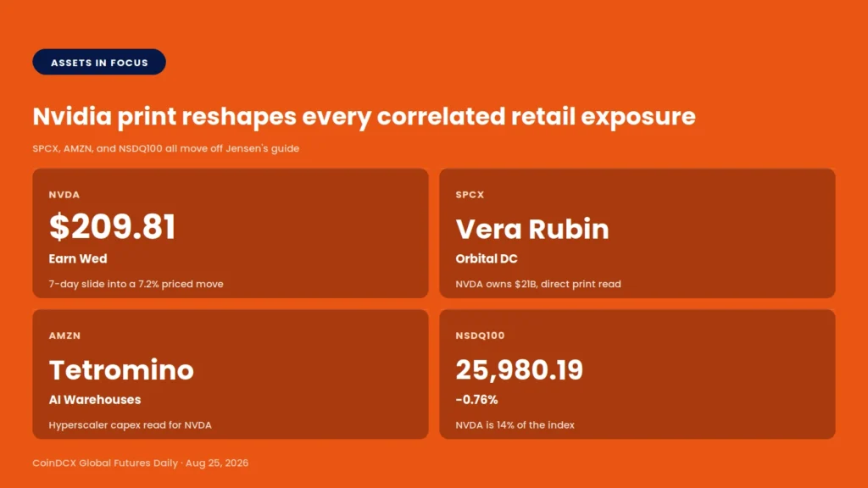Click the subtitle about Jensen's guide
The height and width of the screenshot is (488, 868).
[165, 148]
